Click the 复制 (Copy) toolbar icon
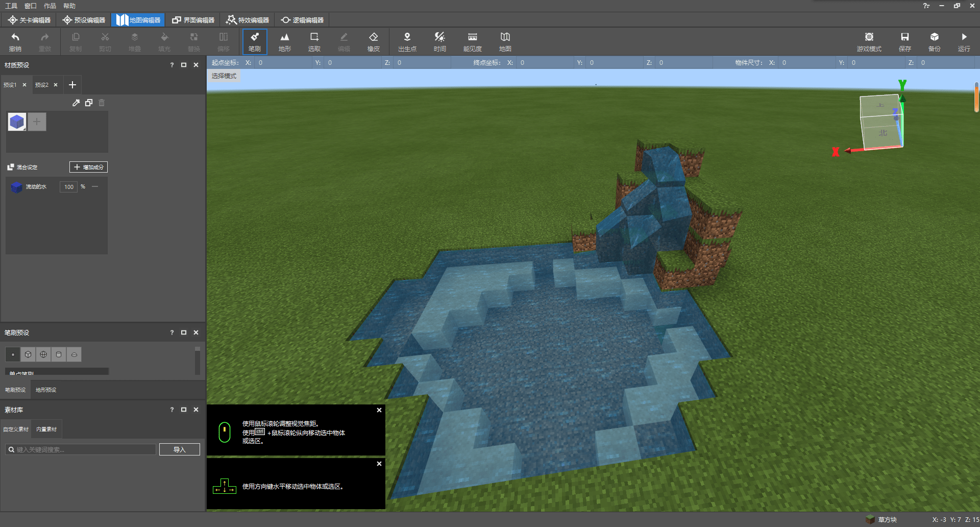The image size is (980, 527). (x=76, y=42)
